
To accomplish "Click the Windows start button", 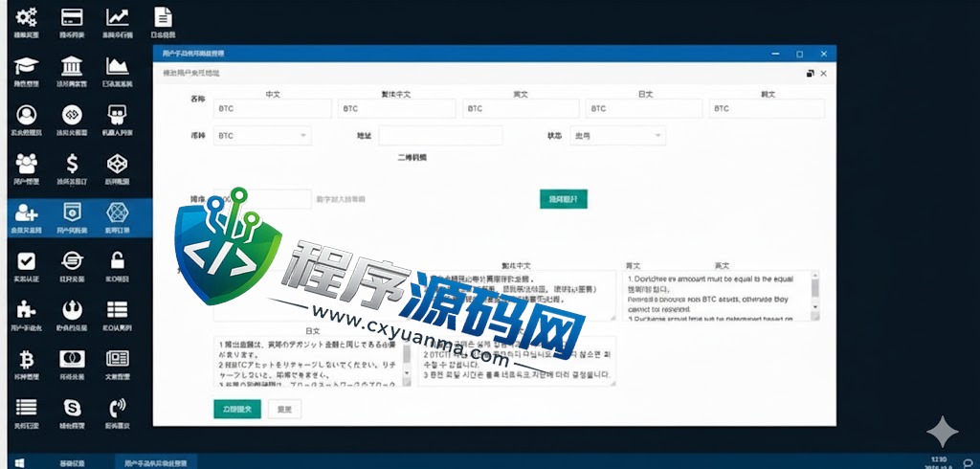I will click(19, 462).
